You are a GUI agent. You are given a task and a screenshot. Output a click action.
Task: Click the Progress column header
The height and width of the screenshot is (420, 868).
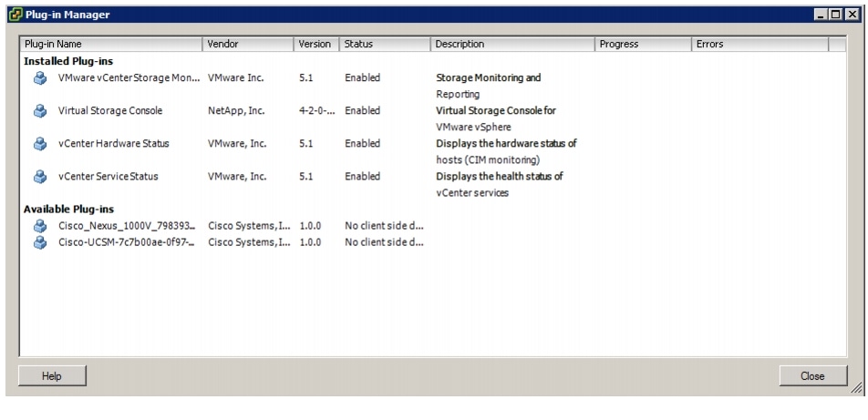pos(644,45)
